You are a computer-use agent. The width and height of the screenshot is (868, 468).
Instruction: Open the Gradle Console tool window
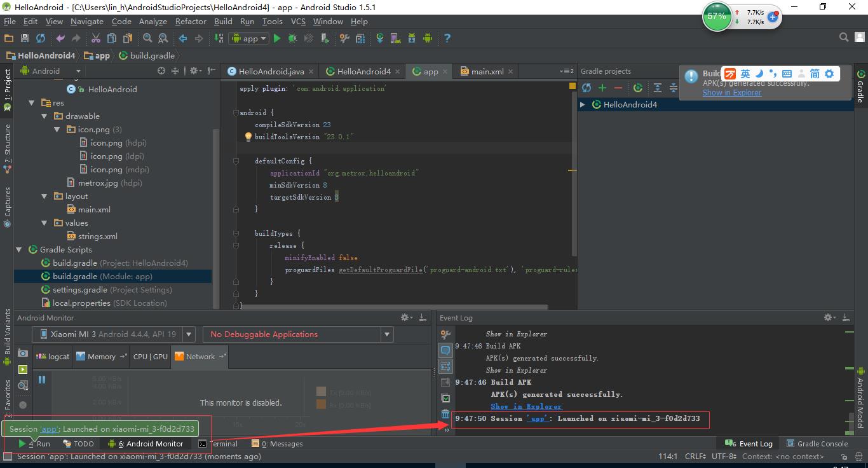pos(817,444)
